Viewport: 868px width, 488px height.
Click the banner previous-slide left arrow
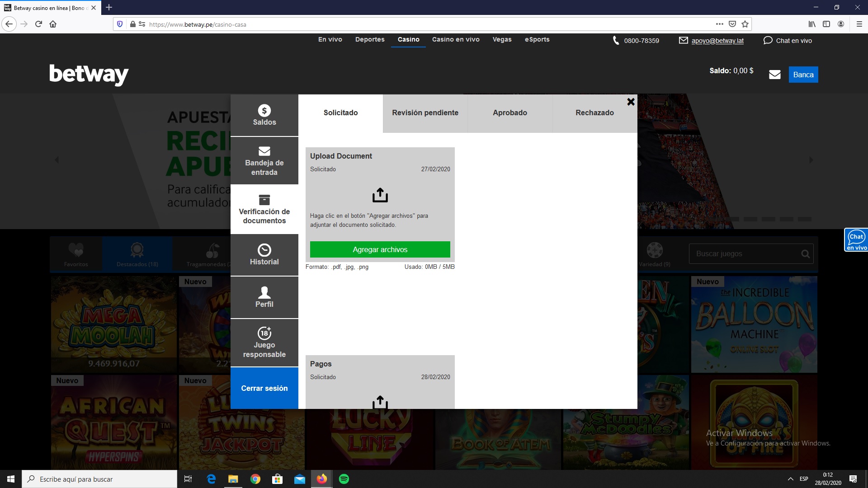coord(57,160)
